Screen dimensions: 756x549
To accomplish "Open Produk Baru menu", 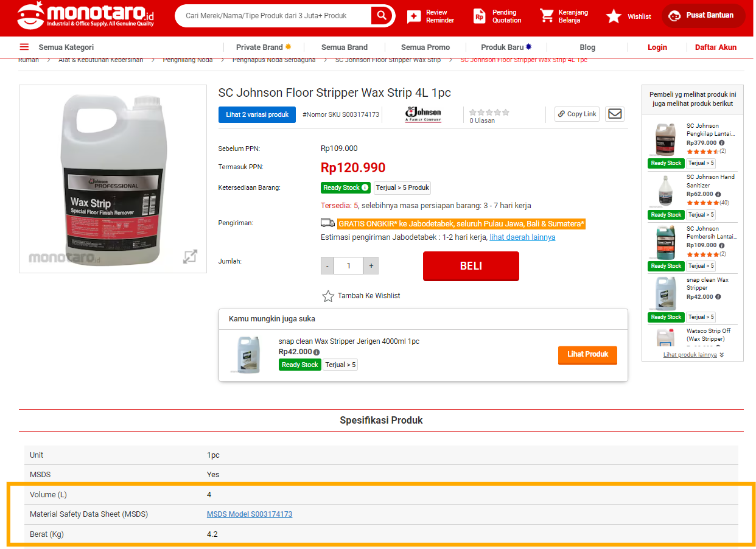I will tap(506, 47).
